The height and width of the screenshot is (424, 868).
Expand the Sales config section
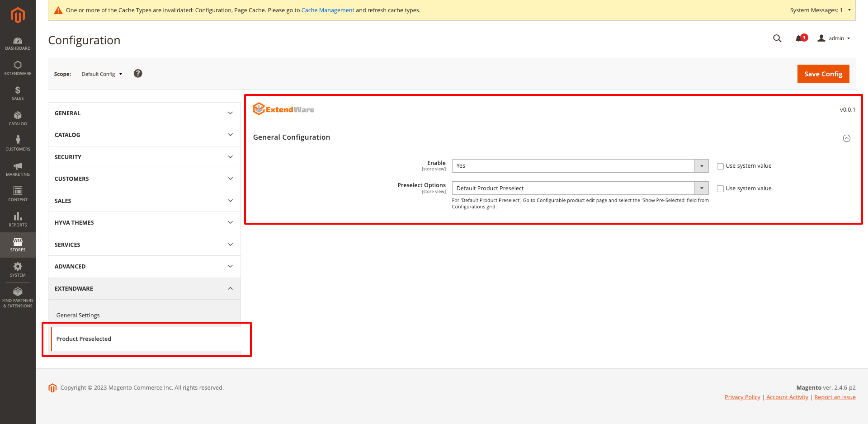tap(144, 201)
